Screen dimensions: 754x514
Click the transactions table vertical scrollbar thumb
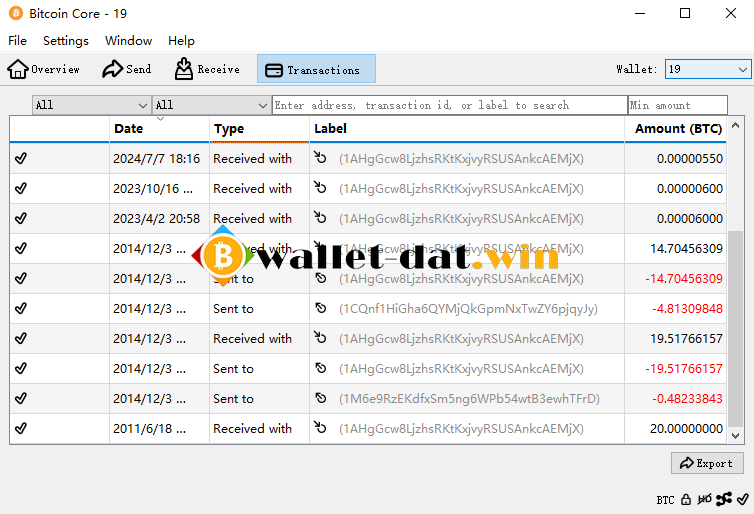(x=735, y=328)
